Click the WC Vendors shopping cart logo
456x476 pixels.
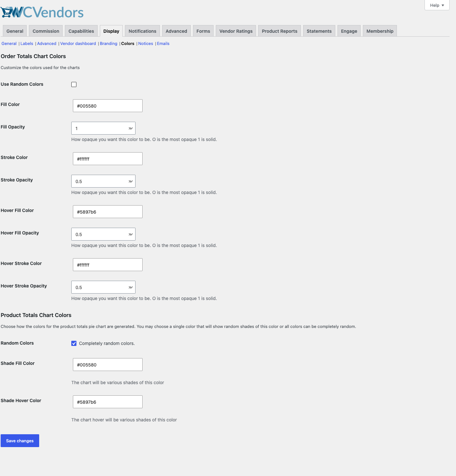click(x=42, y=12)
